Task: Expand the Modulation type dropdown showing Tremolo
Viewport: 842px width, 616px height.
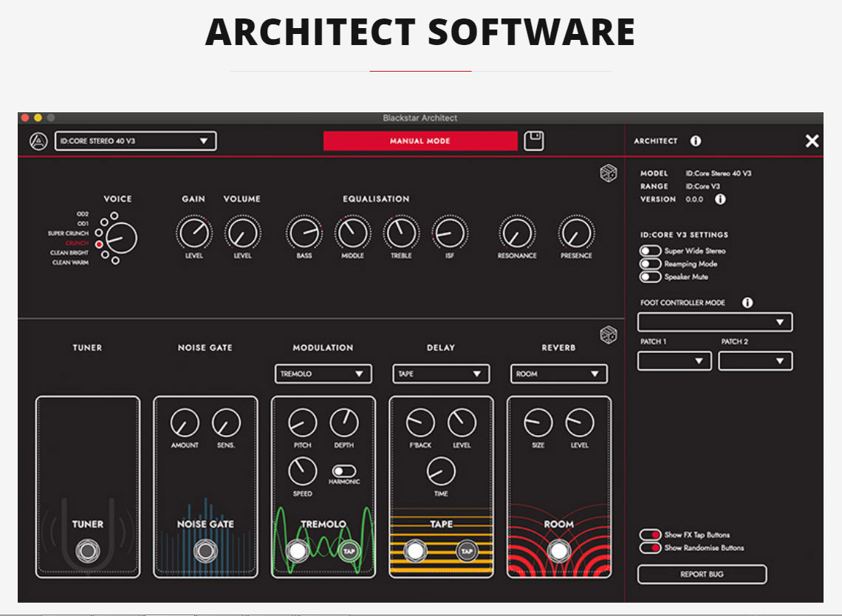Action: (323, 374)
